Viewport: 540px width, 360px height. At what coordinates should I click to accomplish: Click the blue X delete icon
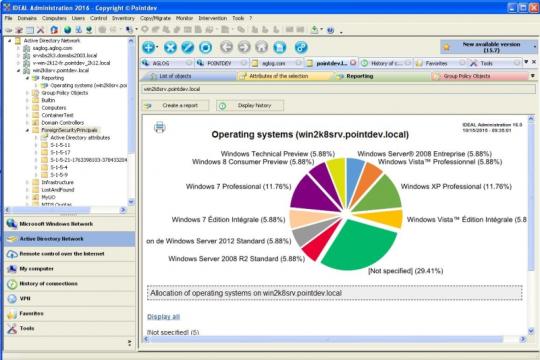pyautogui.click(x=170, y=47)
